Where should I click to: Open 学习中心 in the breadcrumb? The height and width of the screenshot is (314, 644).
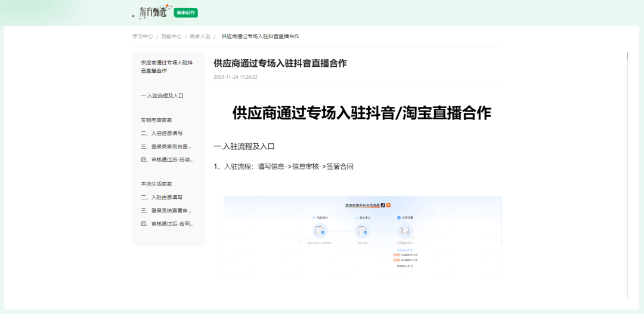[143, 36]
